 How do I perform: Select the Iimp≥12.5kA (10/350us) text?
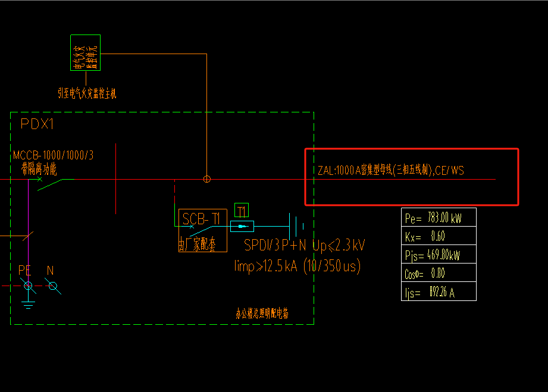click(x=298, y=266)
